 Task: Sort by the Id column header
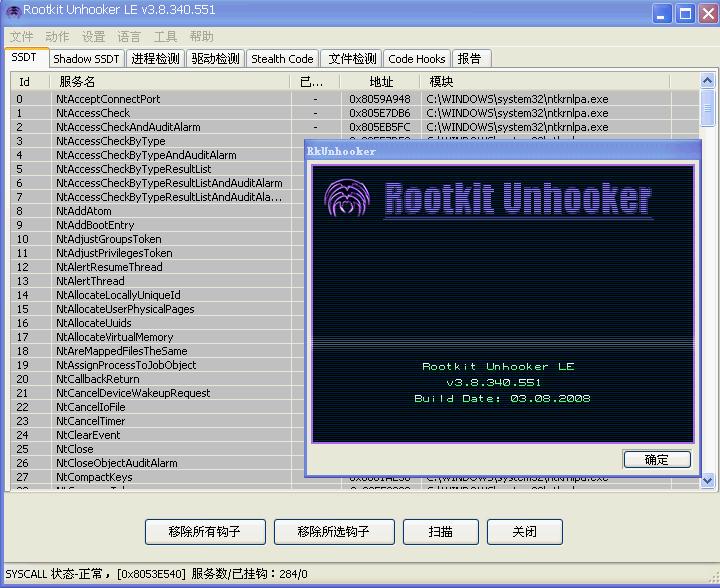pyautogui.click(x=30, y=82)
